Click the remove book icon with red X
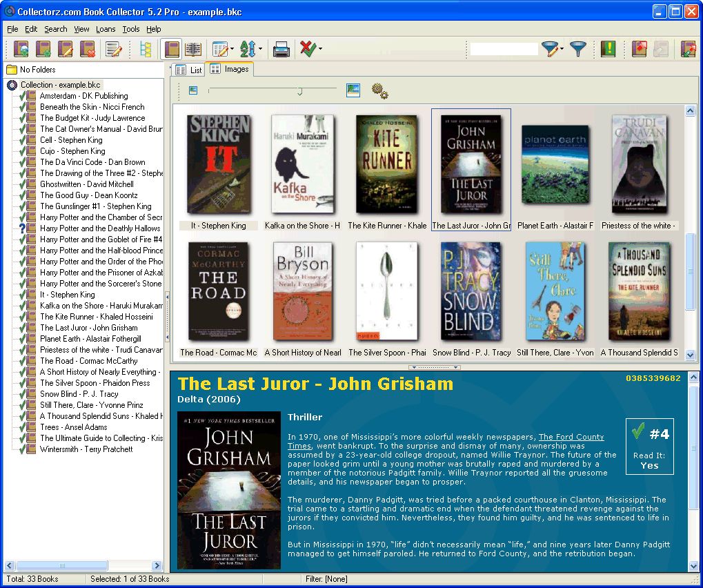This screenshot has height=588, width=703. (88, 49)
